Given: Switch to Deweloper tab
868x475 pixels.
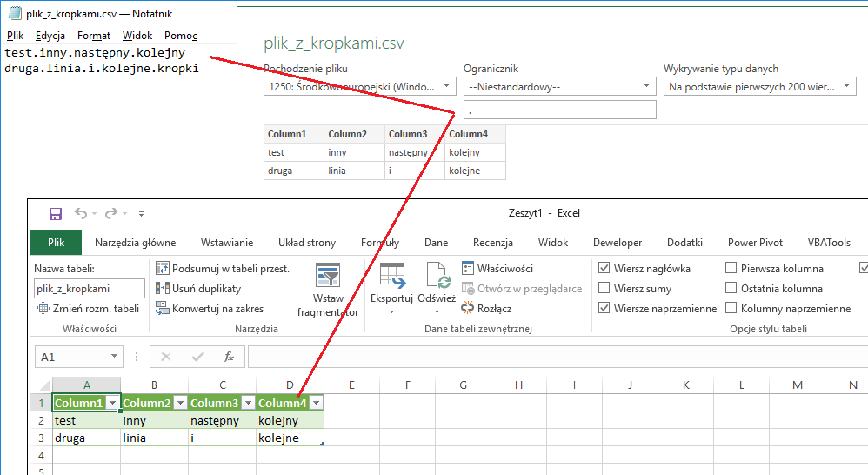Looking at the screenshot, I should point(618,243).
